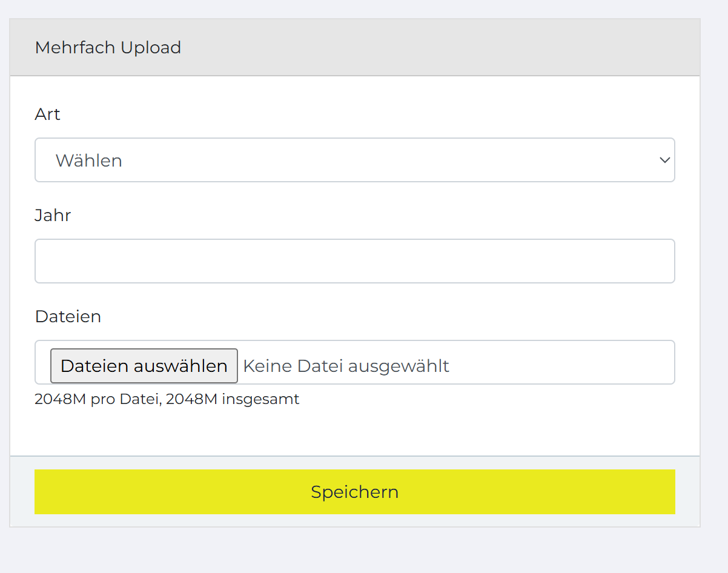Click the 2048M insgesamt total limit text
The height and width of the screenshot is (573, 728).
pos(233,399)
